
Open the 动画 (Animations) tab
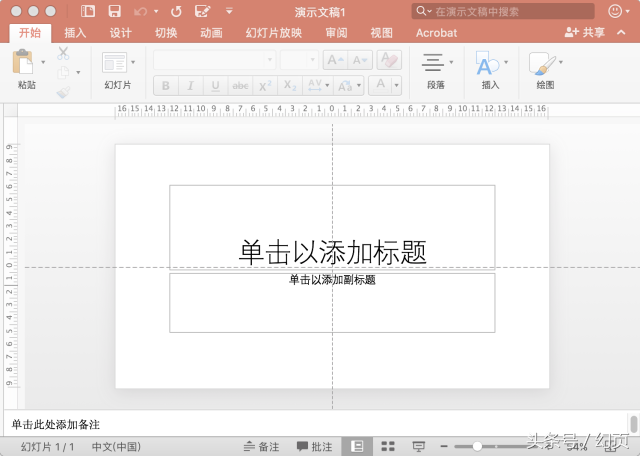coord(211,33)
